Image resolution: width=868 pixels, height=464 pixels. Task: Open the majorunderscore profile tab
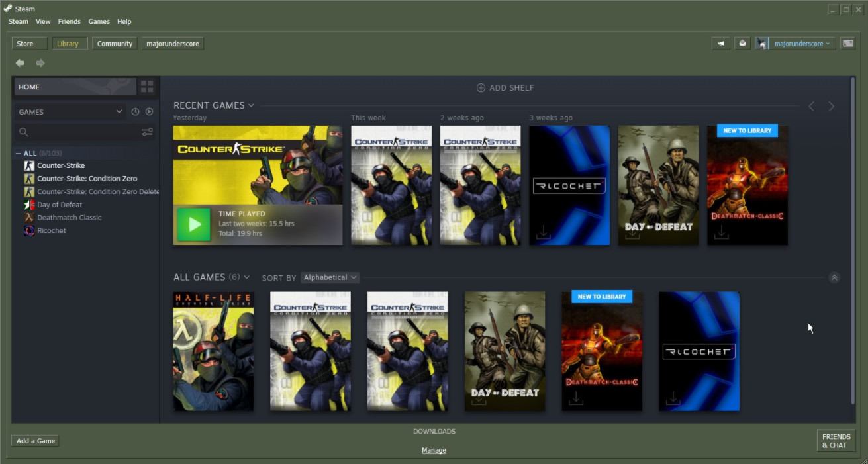[173, 44]
